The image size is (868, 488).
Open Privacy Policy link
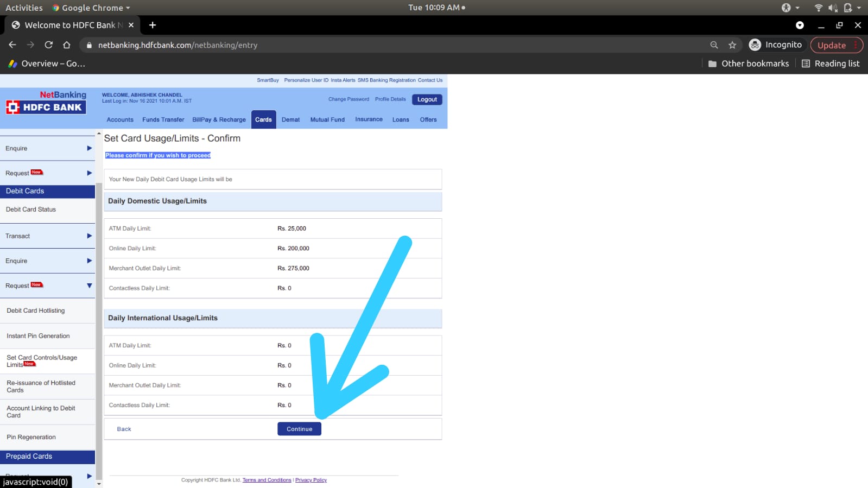pos(311,480)
